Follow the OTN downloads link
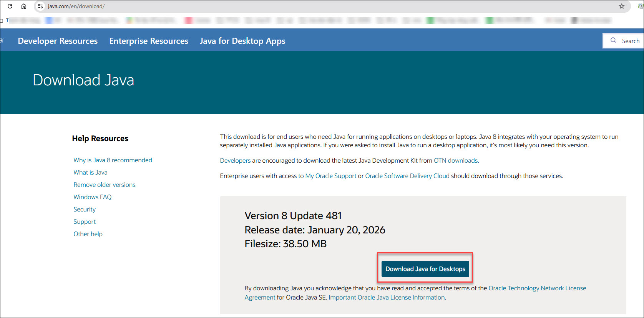The height and width of the screenshot is (318, 644). (456, 160)
